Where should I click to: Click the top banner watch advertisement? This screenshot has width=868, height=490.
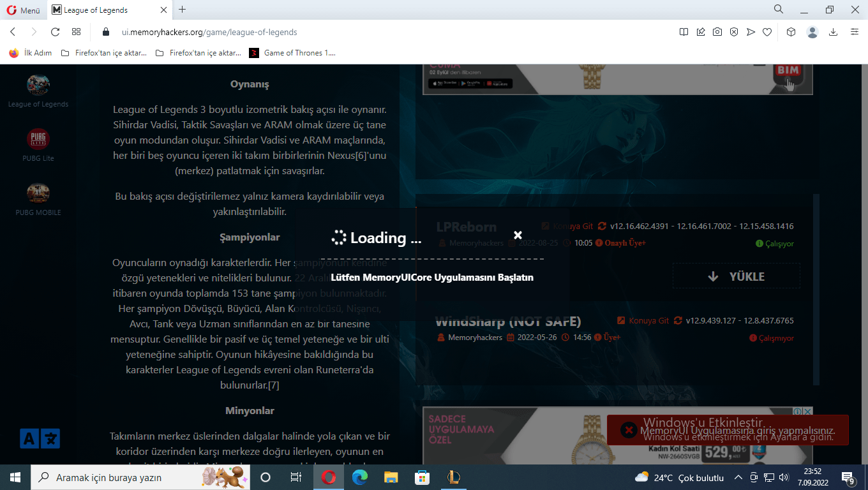617,79
